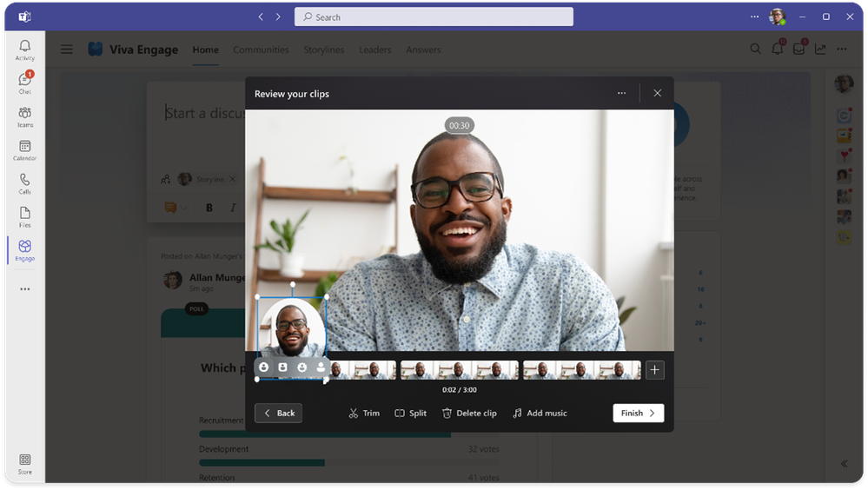Toggle italic in the post editor

[233, 208]
